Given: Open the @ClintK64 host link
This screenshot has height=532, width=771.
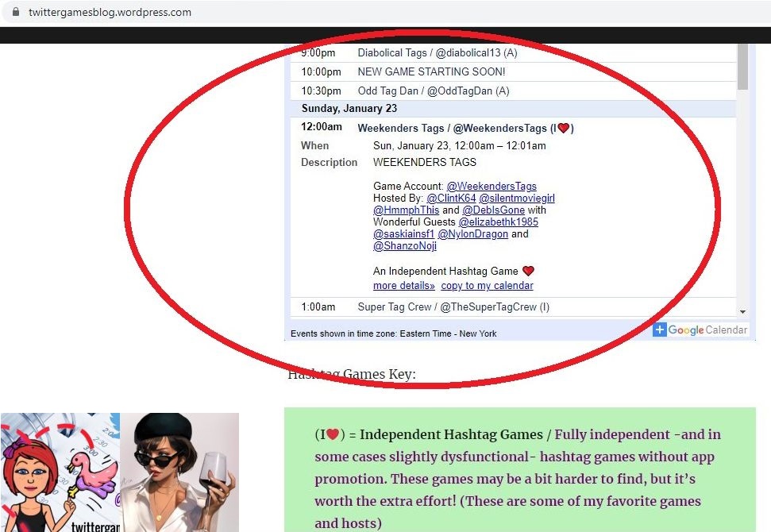Looking at the screenshot, I should click(451, 199).
